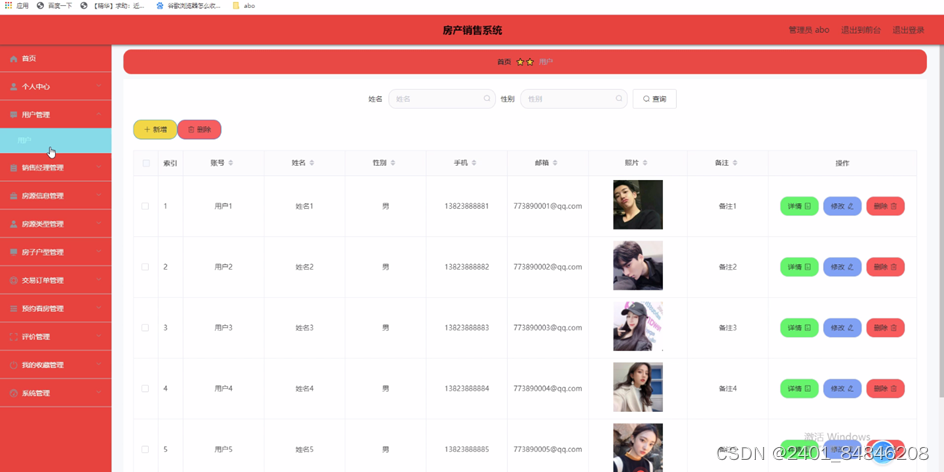Open the 评价管理 sidebar menu
This screenshot has height=472, width=944.
click(55, 337)
